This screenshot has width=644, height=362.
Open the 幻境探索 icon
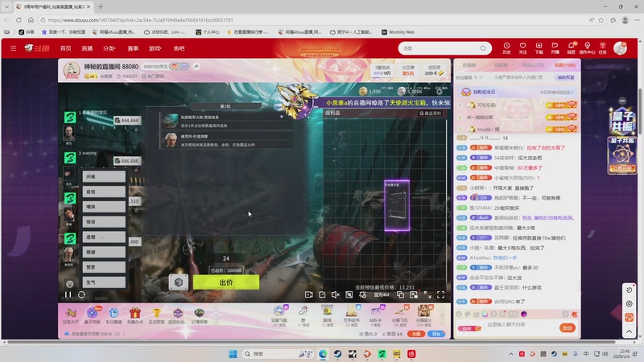(200, 315)
